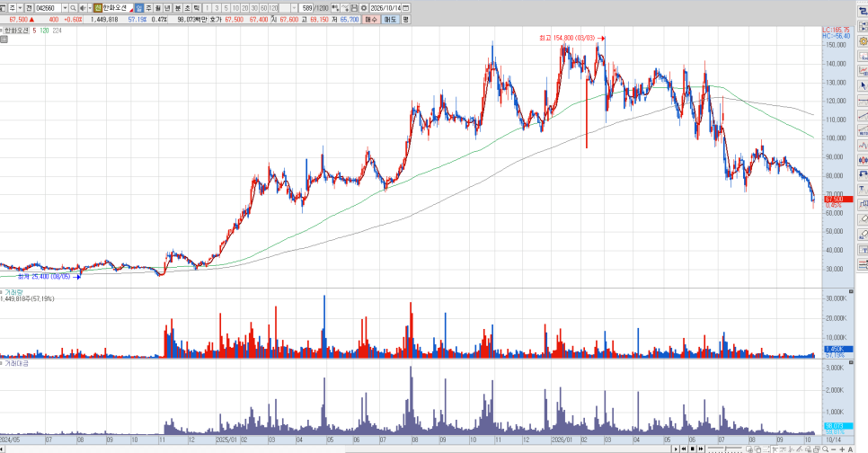The width and height of the screenshot is (868, 453).
Task: Open the calendar date picker icon
Action: (x=406, y=8)
